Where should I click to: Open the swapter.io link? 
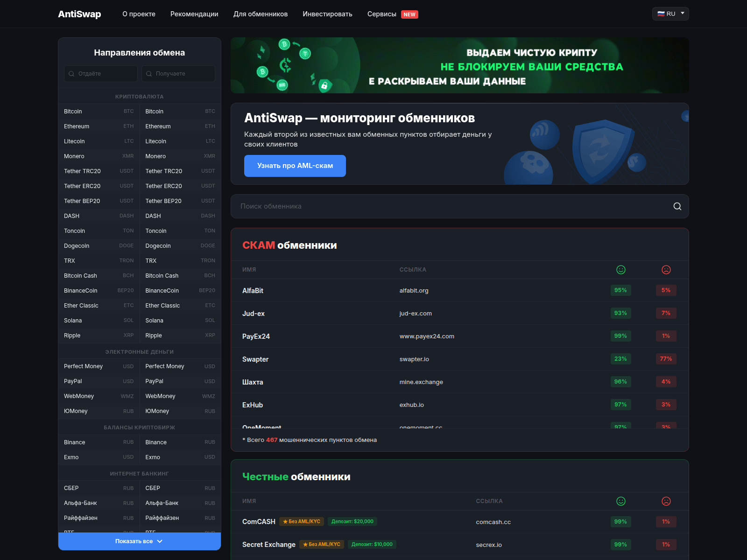pyautogui.click(x=414, y=359)
